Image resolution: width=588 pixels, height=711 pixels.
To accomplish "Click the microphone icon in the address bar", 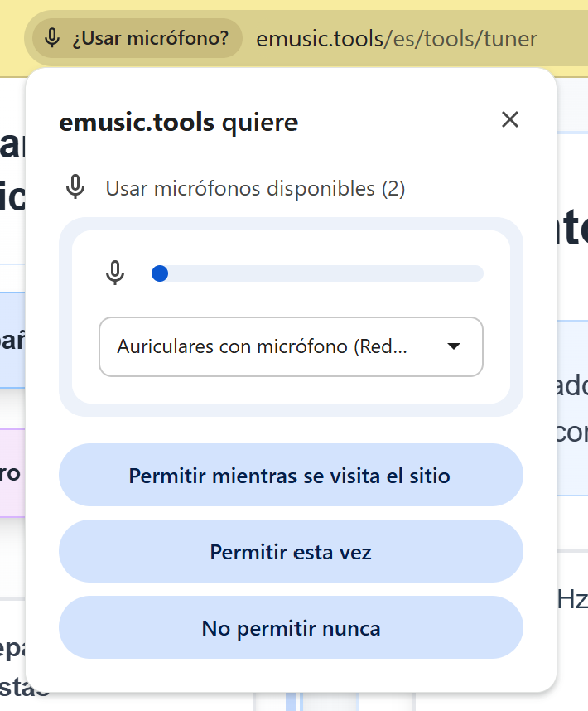I will (x=53, y=38).
